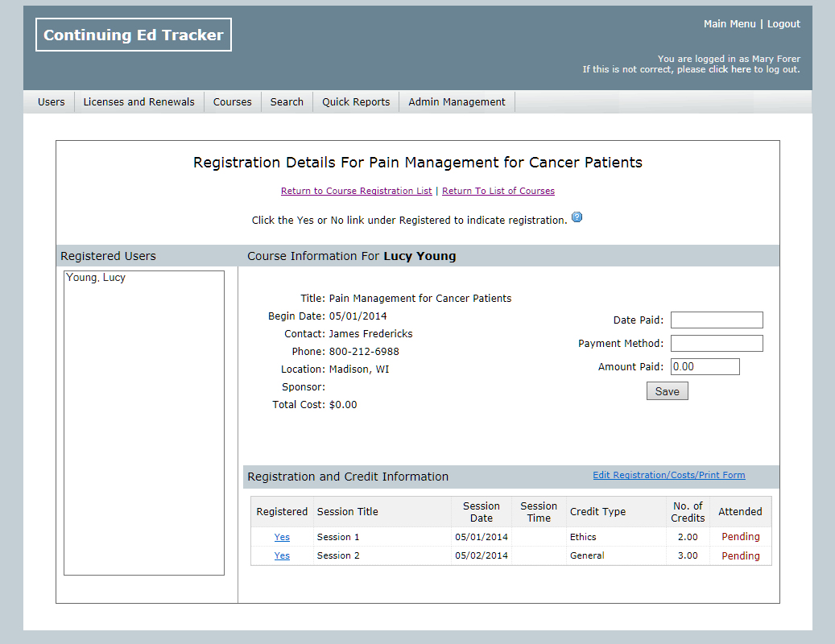This screenshot has height=644, width=835.
Task: Click the Payment Method input field
Action: pos(717,344)
